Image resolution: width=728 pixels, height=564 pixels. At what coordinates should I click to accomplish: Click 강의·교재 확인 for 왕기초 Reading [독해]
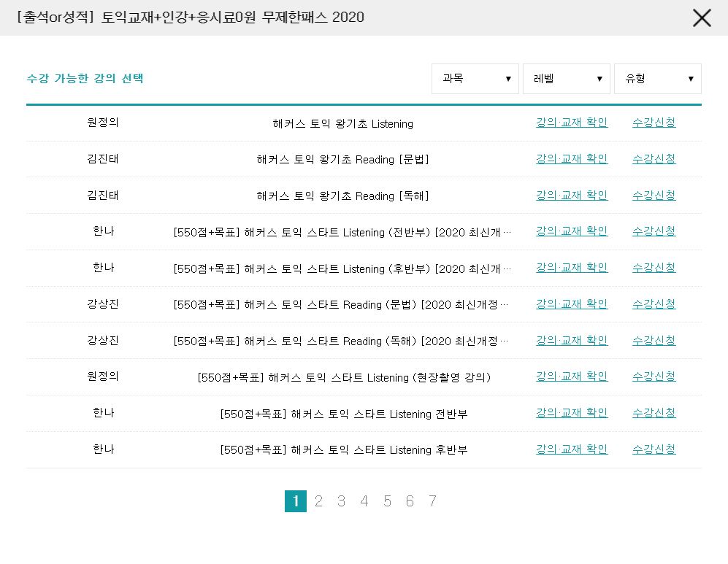coord(572,195)
